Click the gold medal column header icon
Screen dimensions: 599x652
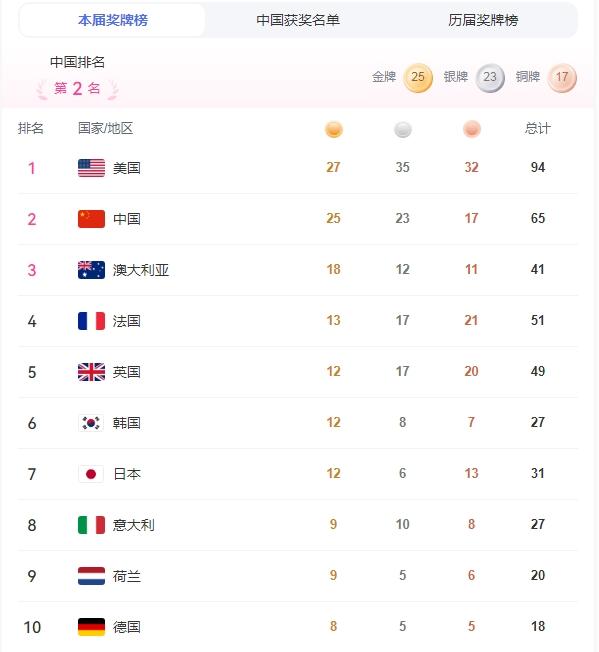click(x=333, y=129)
